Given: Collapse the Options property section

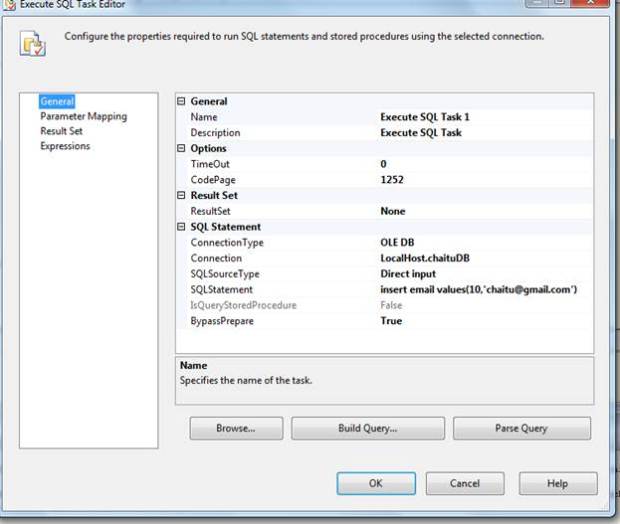Looking at the screenshot, I should (182, 148).
